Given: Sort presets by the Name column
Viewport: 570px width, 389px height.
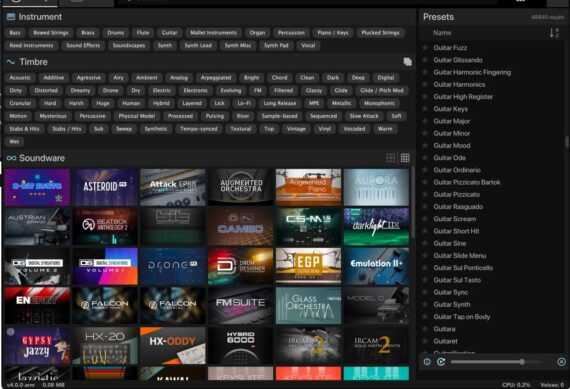Looking at the screenshot, I should click(442, 33).
